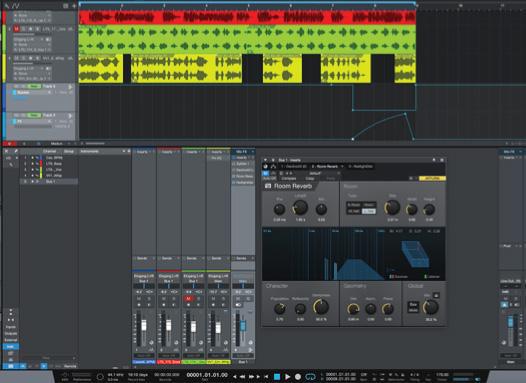This screenshot has width=526, height=383.
Task: Click the Dampness knob in Character section
Action: click(x=321, y=307)
